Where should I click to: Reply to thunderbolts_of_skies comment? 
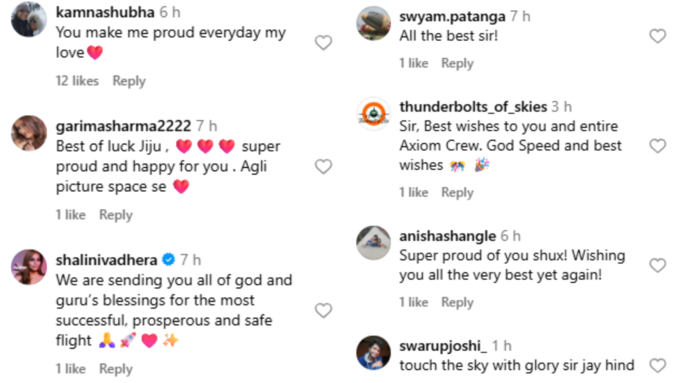pos(457,192)
